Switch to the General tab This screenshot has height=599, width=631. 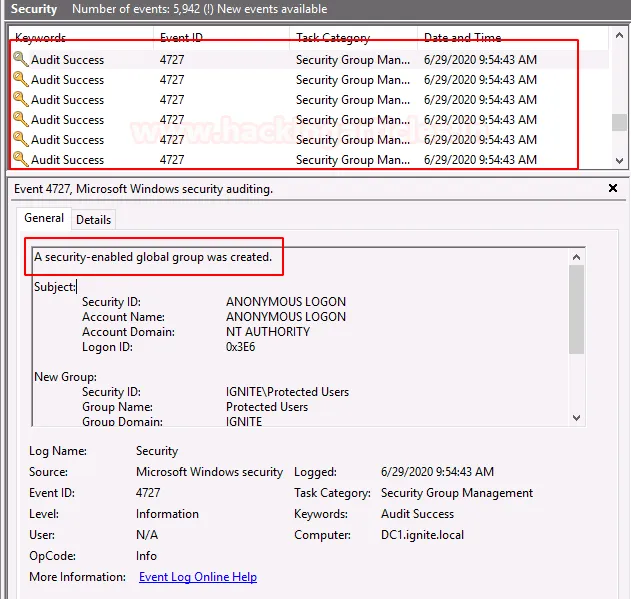(x=44, y=218)
